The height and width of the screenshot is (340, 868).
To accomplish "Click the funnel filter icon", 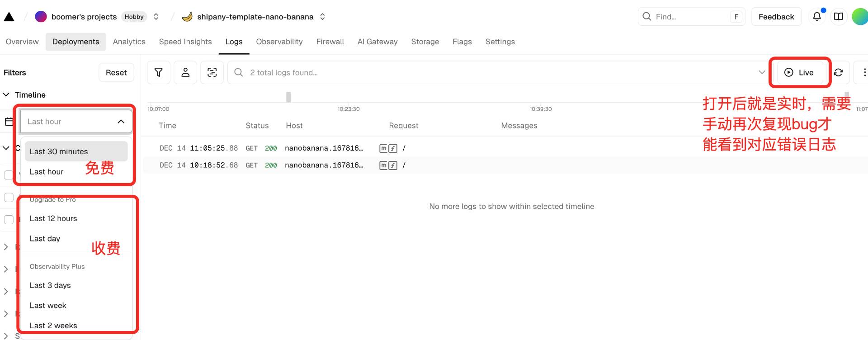I will [x=159, y=72].
